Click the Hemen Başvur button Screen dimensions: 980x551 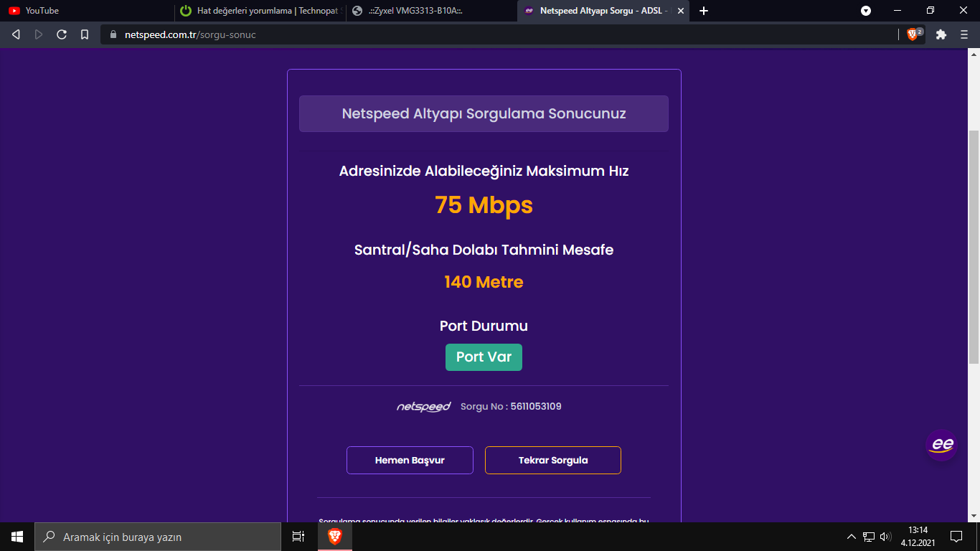click(410, 461)
